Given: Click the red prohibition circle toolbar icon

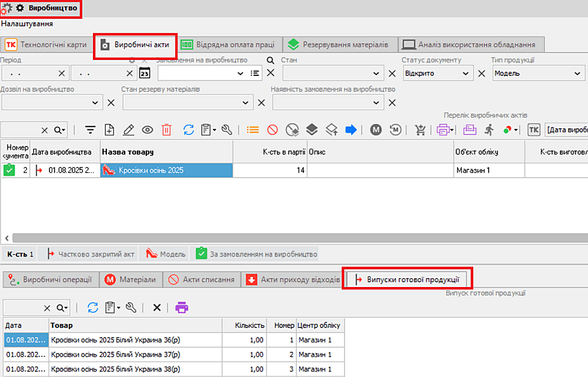Looking at the screenshot, I should pyautogui.click(x=272, y=130).
